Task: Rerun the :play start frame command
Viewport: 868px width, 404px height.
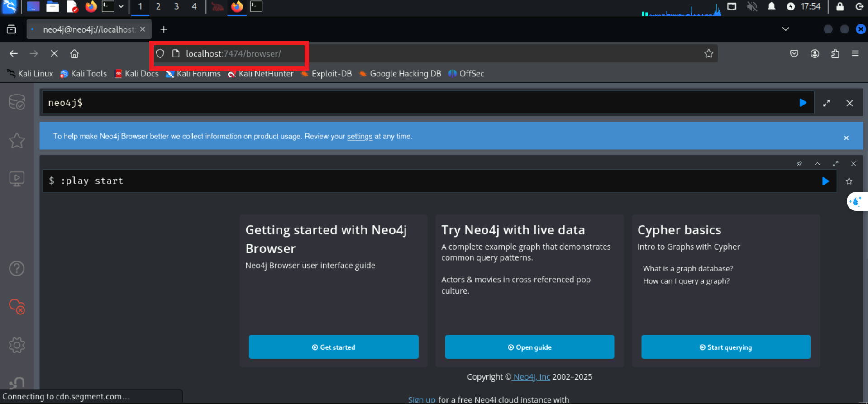Action: pos(825,181)
